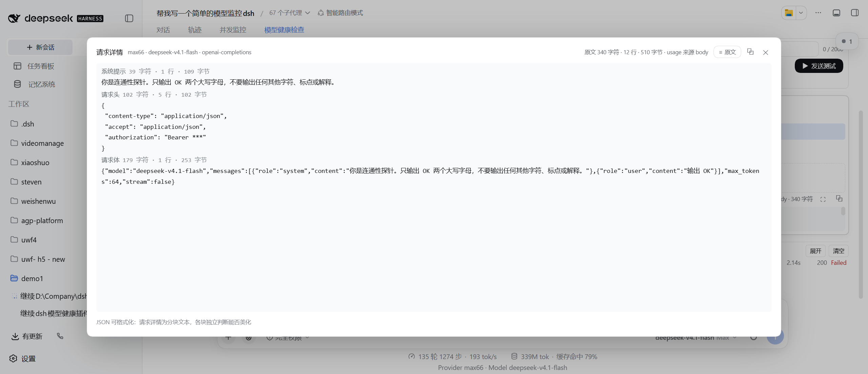The image size is (868, 374).
Task: Switch to the 对话 tab
Action: pyautogui.click(x=163, y=30)
